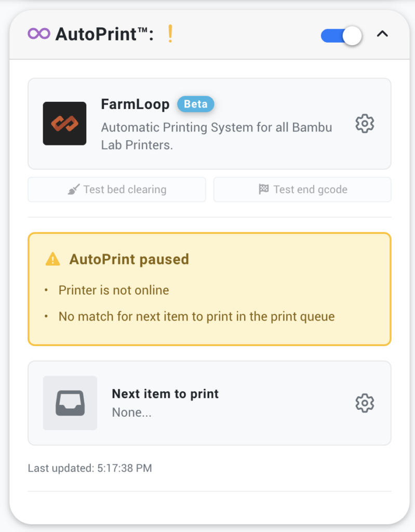Click the orange exclamation warning beside AutoPrint
This screenshot has width=415, height=532.
pyautogui.click(x=169, y=34)
